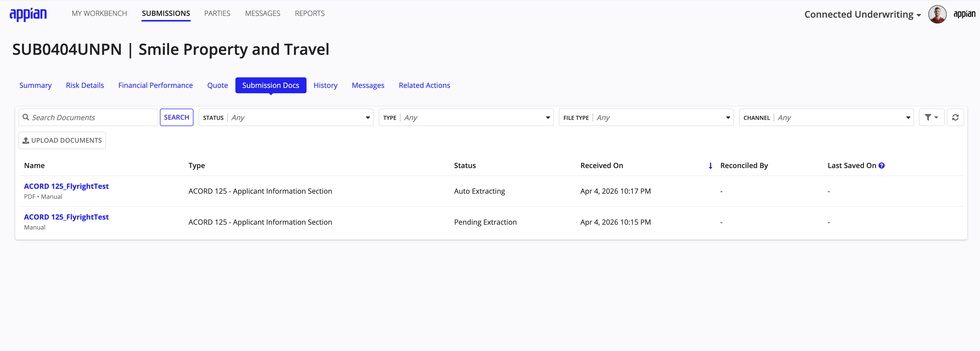Screen dimensions: 980x351
Task: Click the Pending Extraction status cell
Action: pos(485,222)
